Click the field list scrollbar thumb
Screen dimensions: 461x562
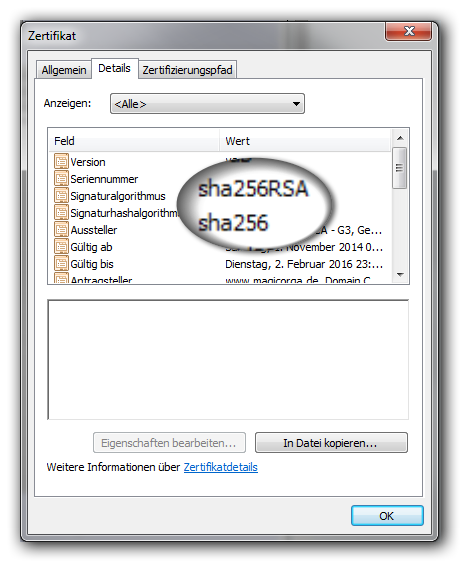tap(399, 168)
